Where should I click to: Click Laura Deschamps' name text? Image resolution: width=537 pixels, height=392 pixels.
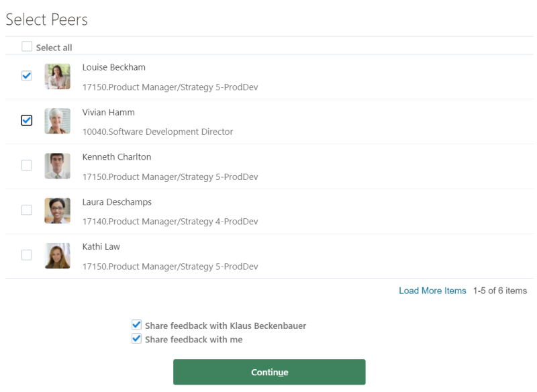pos(117,202)
